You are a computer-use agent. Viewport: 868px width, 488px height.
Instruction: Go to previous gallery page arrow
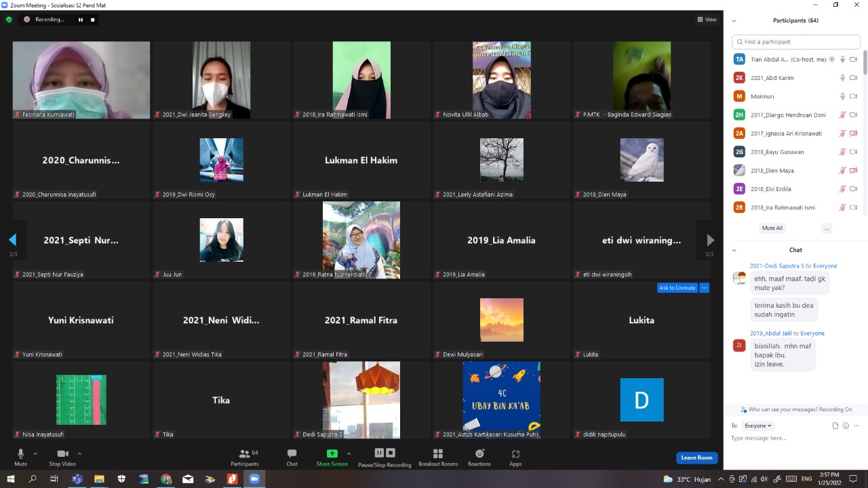pos(12,240)
